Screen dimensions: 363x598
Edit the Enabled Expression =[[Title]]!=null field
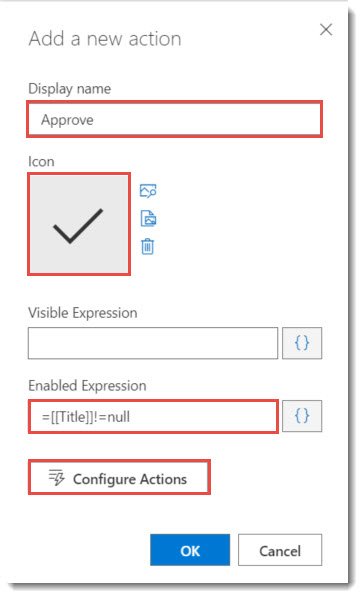click(x=153, y=416)
